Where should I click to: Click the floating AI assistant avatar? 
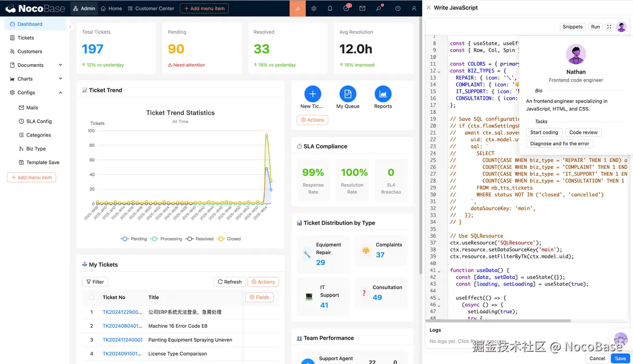(x=621, y=339)
